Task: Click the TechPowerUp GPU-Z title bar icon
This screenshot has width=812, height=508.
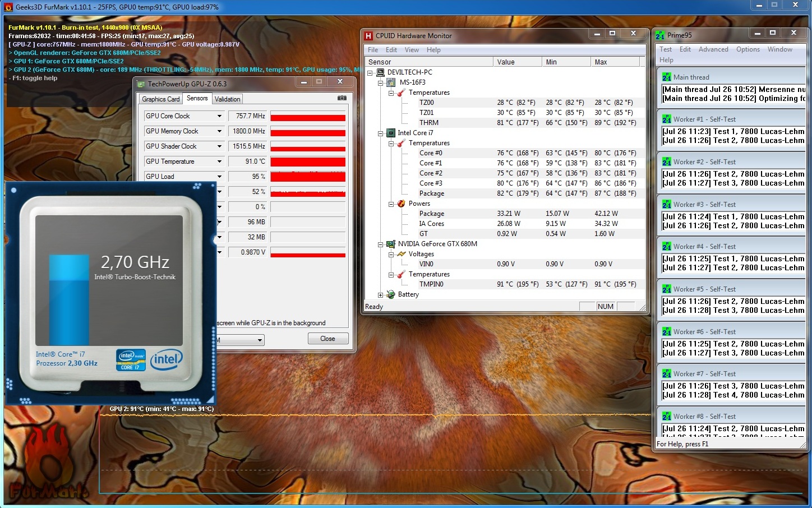Action: tap(141, 84)
